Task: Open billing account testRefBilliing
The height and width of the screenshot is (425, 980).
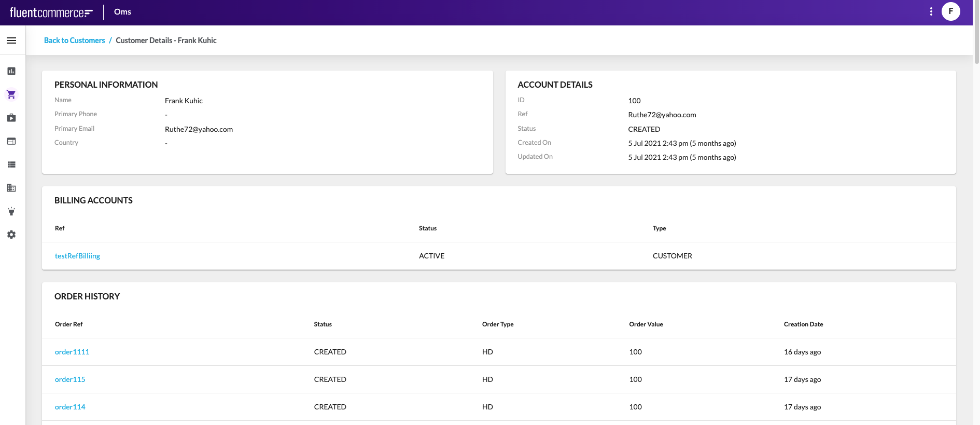Action: (77, 256)
